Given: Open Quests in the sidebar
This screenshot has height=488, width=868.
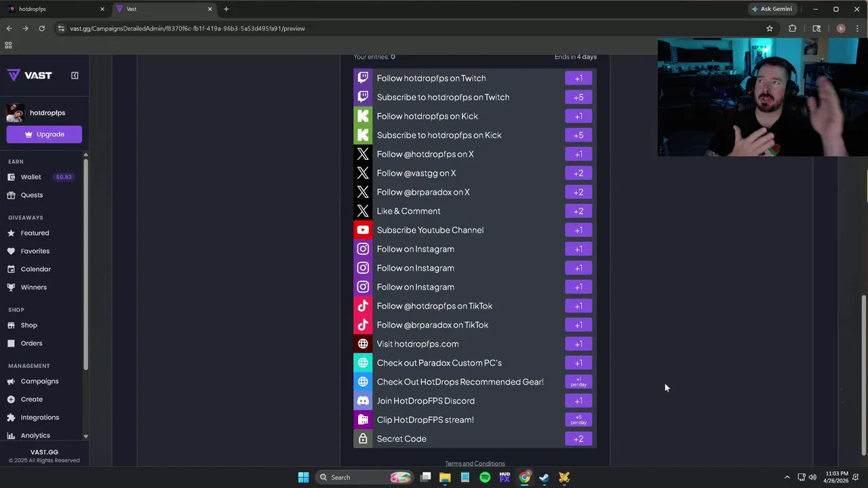Looking at the screenshot, I should [31, 195].
